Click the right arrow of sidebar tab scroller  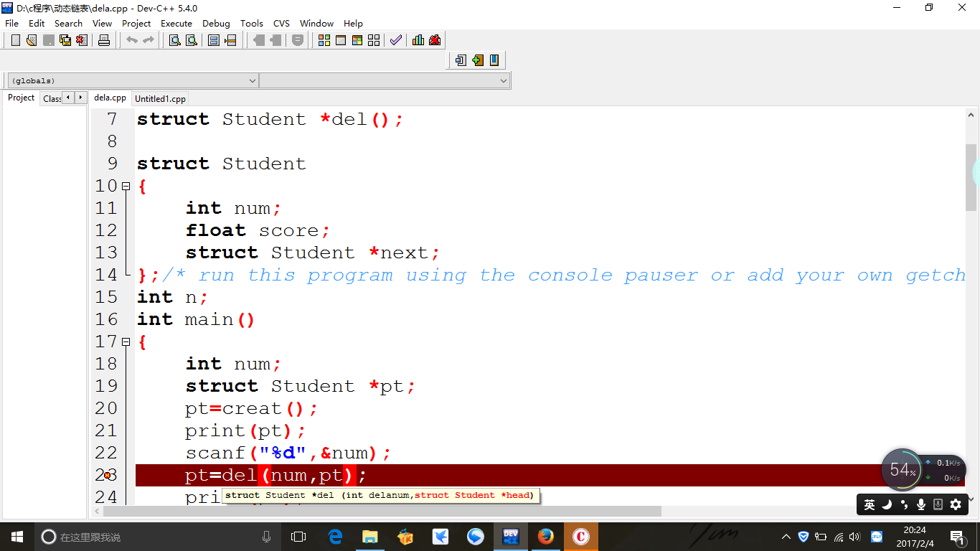click(80, 98)
